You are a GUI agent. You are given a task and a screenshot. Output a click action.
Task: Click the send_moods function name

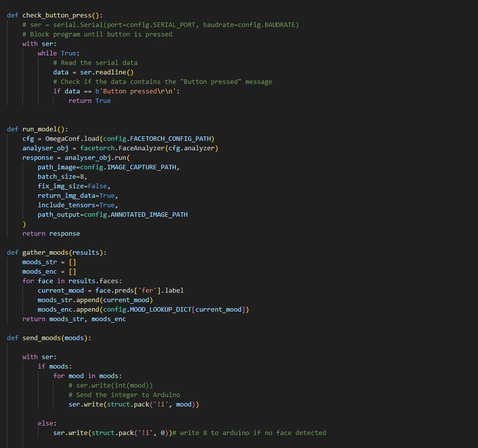tap(41, 338)
